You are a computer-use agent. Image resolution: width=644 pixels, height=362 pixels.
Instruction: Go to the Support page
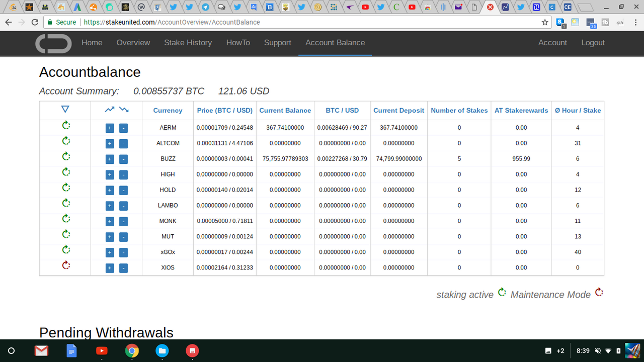[x=278, y=43]
